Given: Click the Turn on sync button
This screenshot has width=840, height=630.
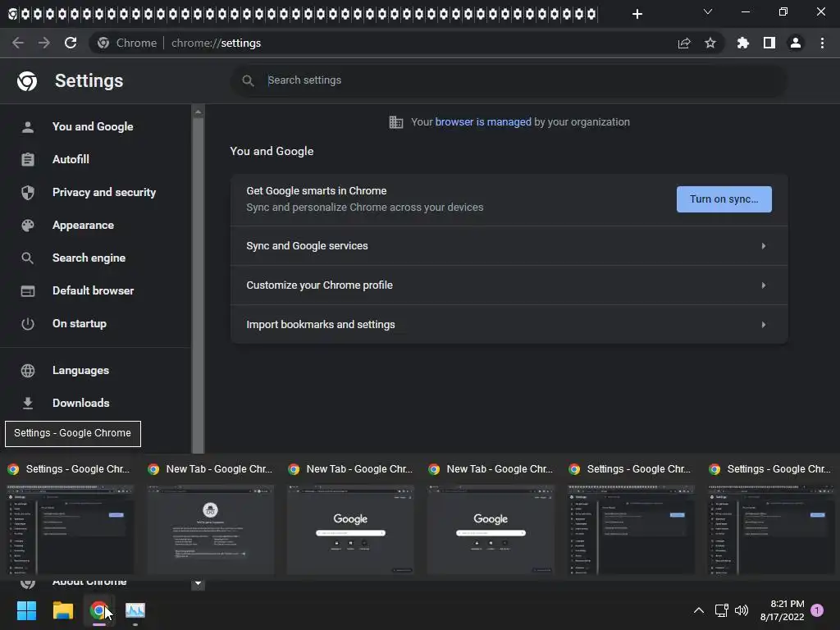Looking at the screenshot, I should pyautogui.click(x=724, y=199).
